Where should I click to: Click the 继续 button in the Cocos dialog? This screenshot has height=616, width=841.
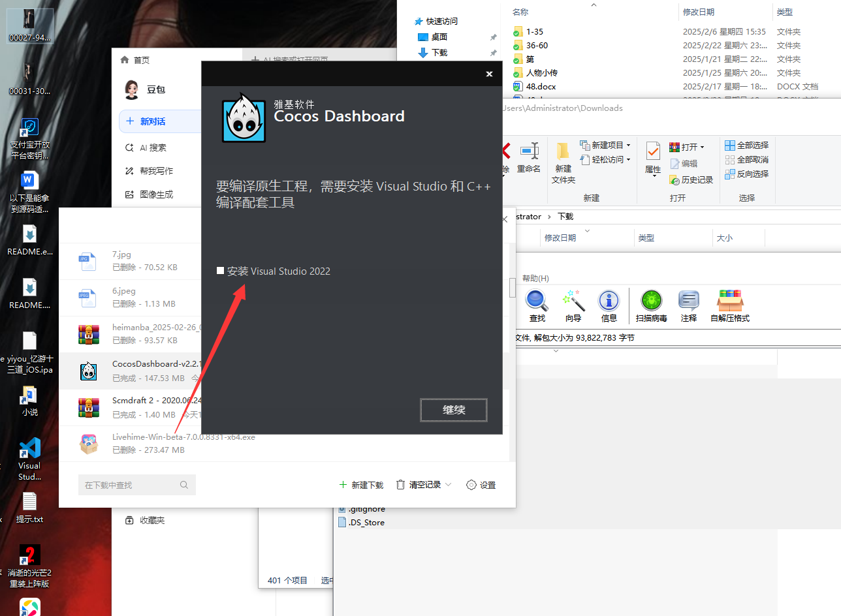point(453,410)
